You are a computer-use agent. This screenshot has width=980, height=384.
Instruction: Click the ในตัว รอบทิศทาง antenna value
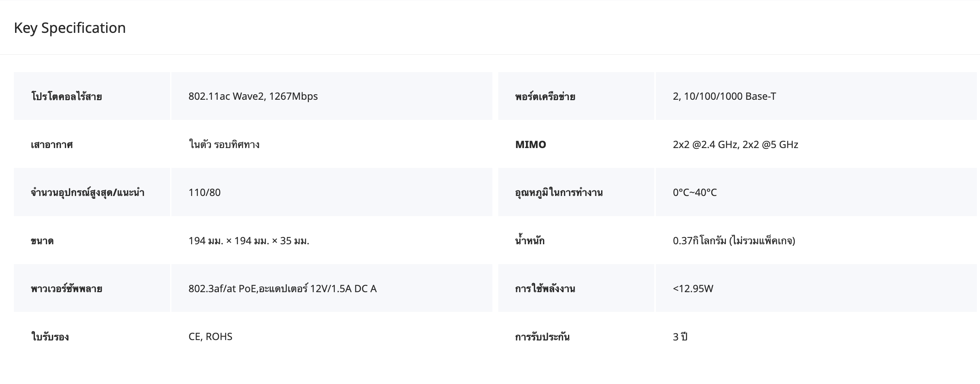click(x=224, y=144)
